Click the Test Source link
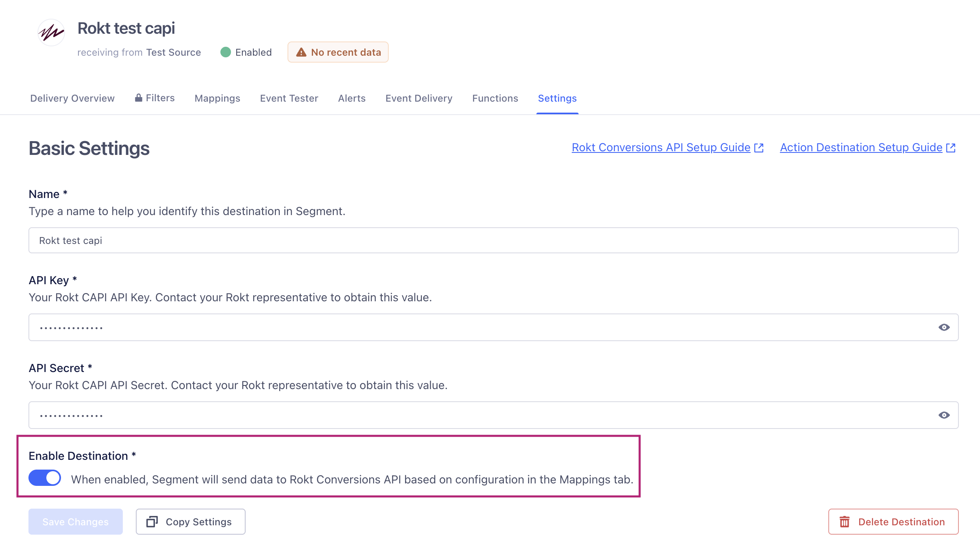The height and width of the screenshot is (544, 980). pos(173,52)
